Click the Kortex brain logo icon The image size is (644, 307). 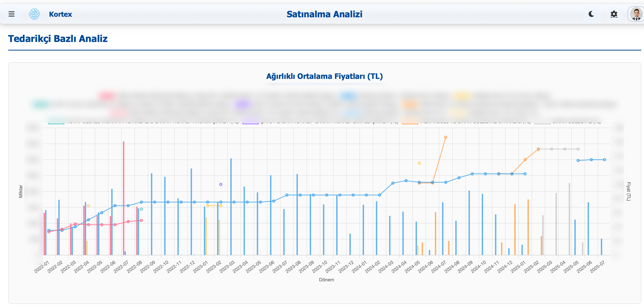coord(34,14)
